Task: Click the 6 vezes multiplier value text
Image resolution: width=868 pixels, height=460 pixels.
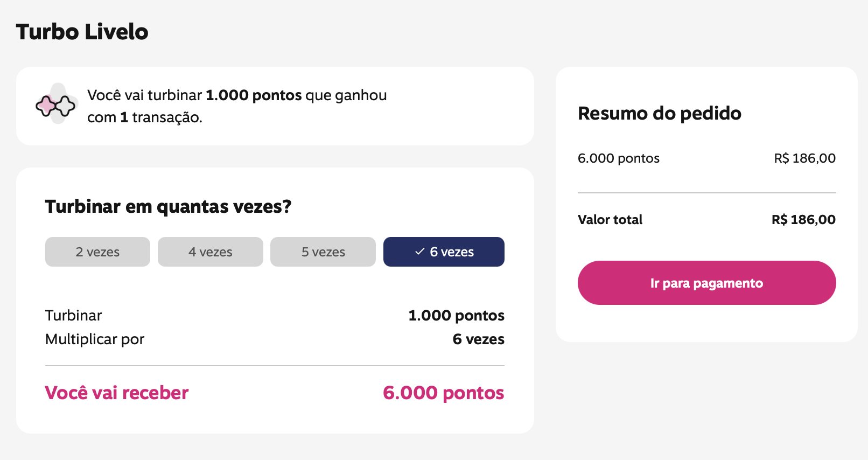Action: click(x=478, y=339)
